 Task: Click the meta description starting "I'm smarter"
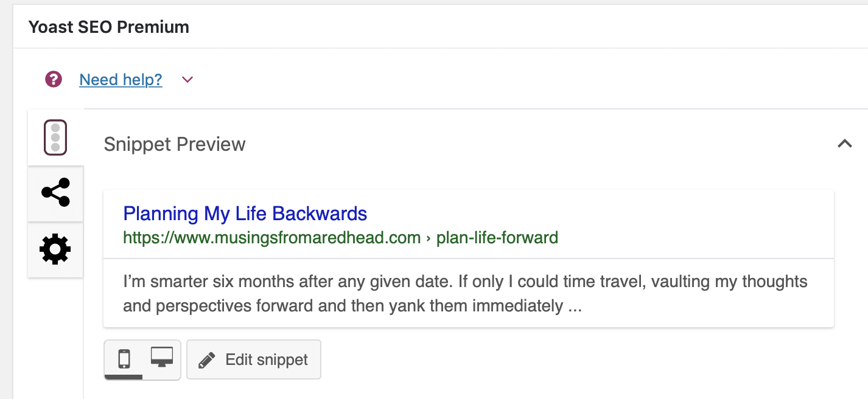click(465, 282)
